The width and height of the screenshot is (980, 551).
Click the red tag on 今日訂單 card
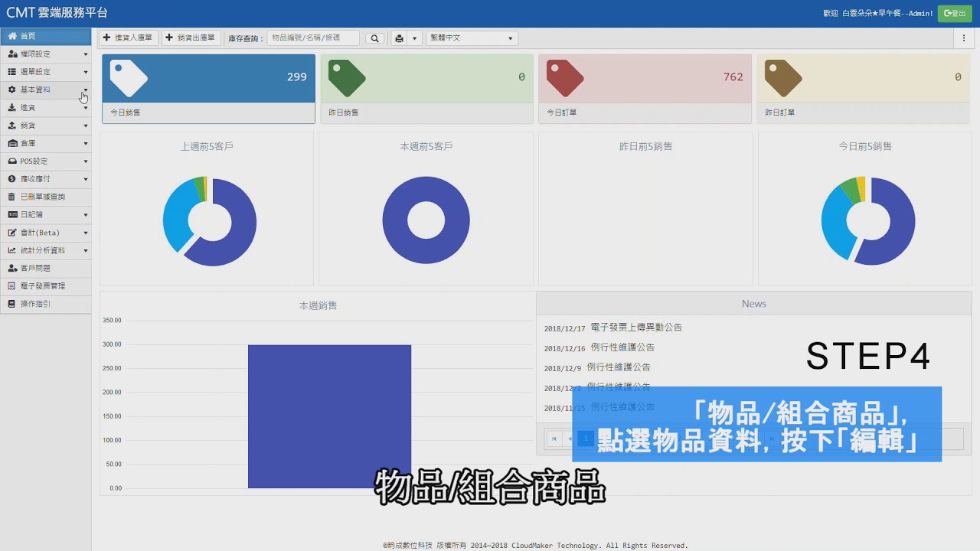point(565,77)
